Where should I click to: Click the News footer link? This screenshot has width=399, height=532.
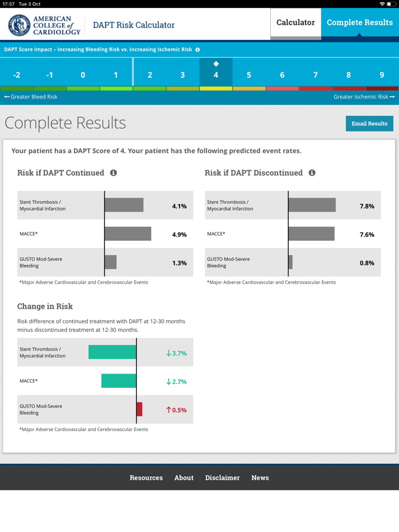tap(260, 478)
